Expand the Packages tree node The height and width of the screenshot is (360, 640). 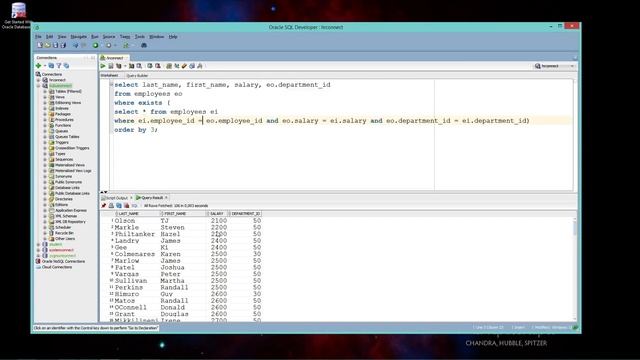pos(45,114)
